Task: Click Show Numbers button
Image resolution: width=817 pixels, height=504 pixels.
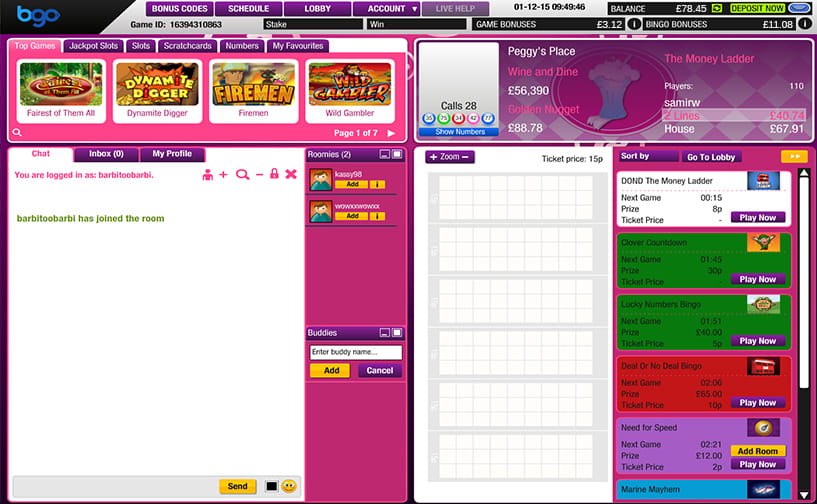Action: (x=460, y=132)
